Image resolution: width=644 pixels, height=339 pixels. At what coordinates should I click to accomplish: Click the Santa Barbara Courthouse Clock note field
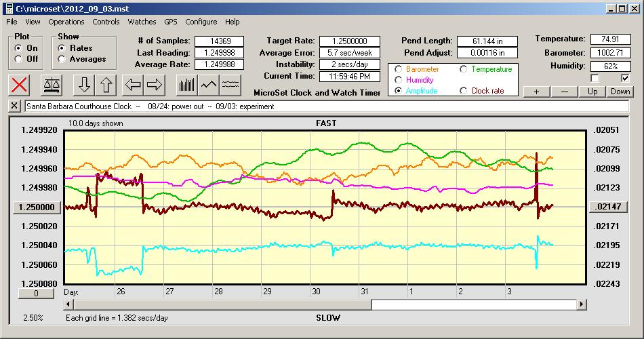tap(327, 106)
